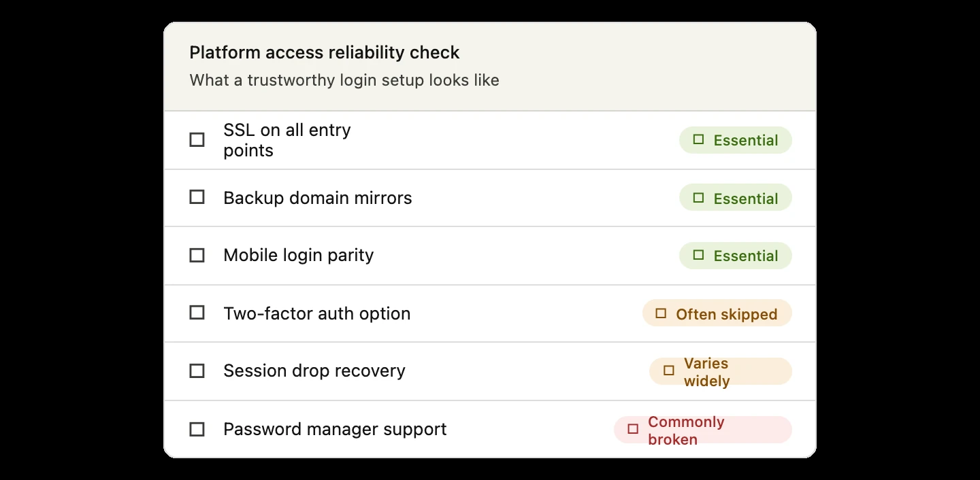Click the Commonly broken badge label
The image size is (980, 480).
point(686,430)
